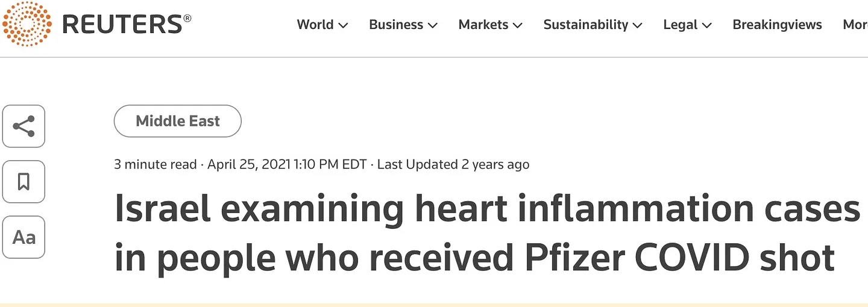
Task: Open the Aa text size control
Action: pyautogui.click(x=24, y=237)
